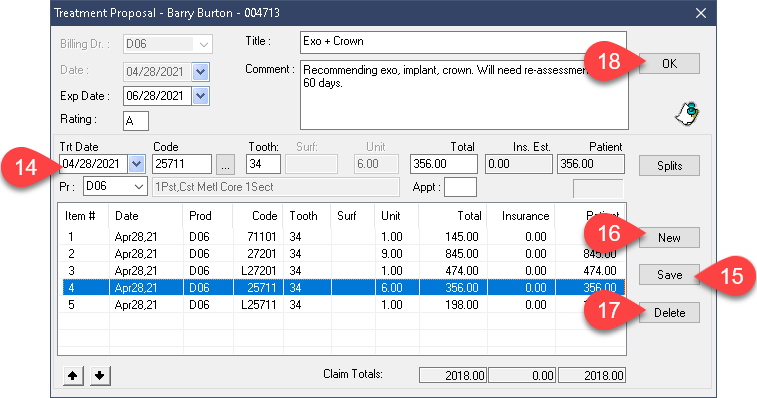Click the Patient field showing 356.00
This screenshot has width=757, height=398.
pos(590,164)
